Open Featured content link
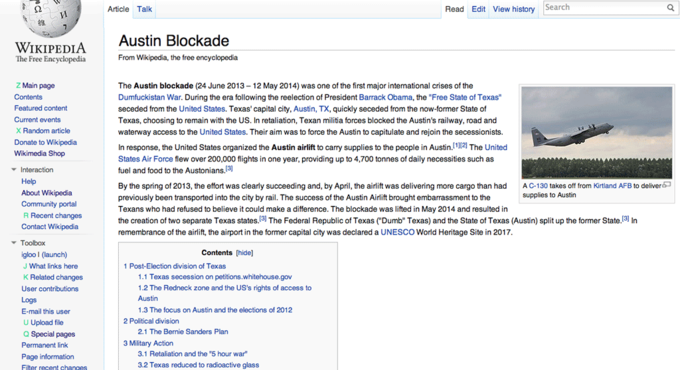This screenshot has height=370, width=680. coord(40,108)
